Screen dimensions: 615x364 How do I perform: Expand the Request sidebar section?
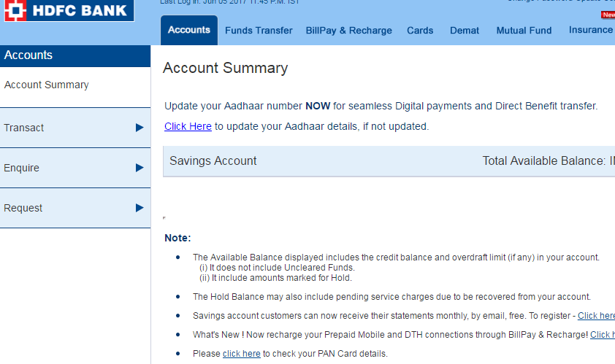(23, 208)
